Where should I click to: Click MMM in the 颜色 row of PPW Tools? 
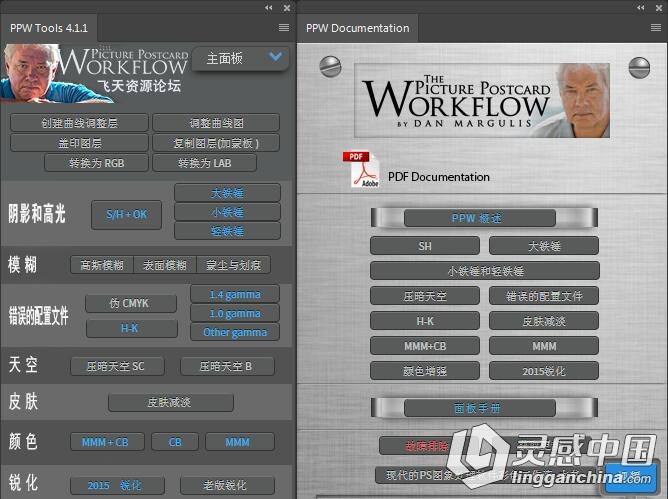pos(240,442)
